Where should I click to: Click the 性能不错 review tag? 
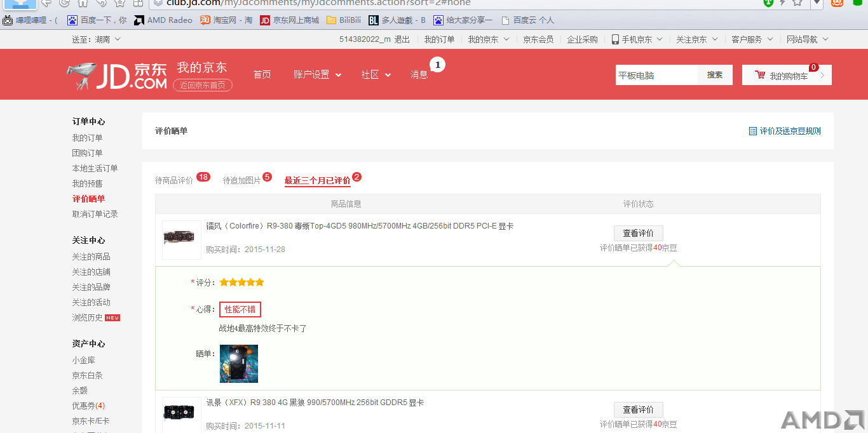pos(240,310)
